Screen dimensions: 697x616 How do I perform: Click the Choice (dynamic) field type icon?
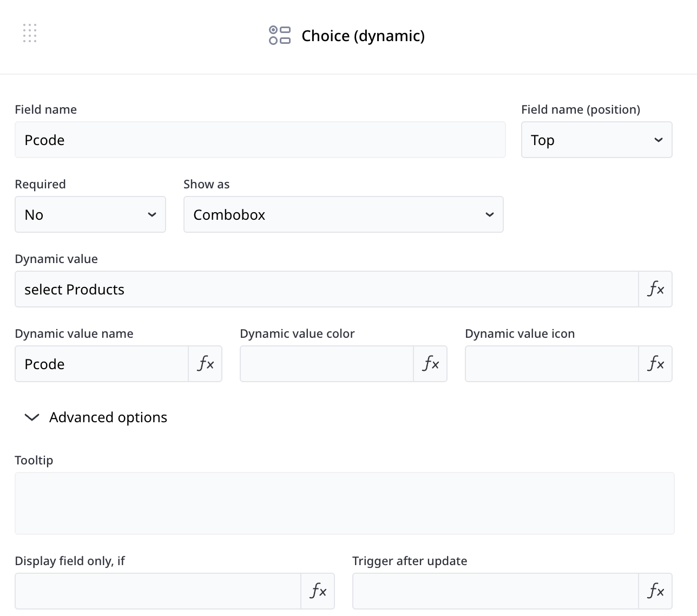coord(280,36)
